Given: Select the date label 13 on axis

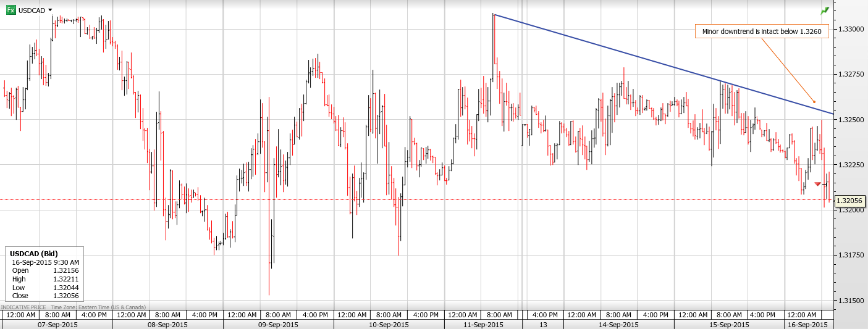Looking at the screenshot, I should pos(543,324).
